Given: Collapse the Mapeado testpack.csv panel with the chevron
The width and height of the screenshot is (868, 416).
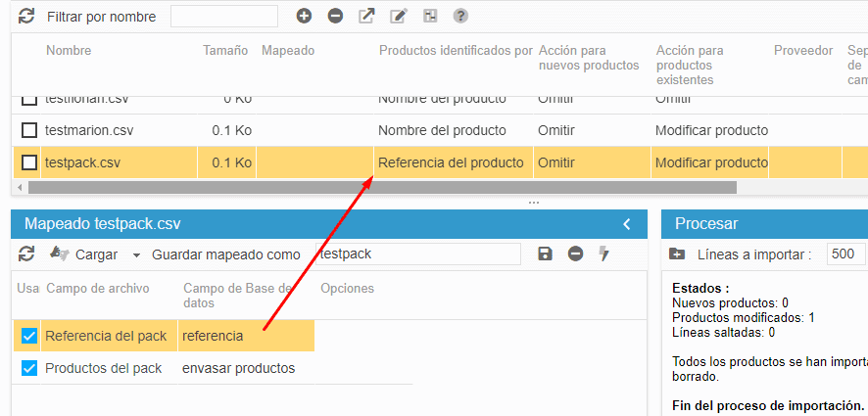Looking at the screenshot, I should tap(627, 224).
